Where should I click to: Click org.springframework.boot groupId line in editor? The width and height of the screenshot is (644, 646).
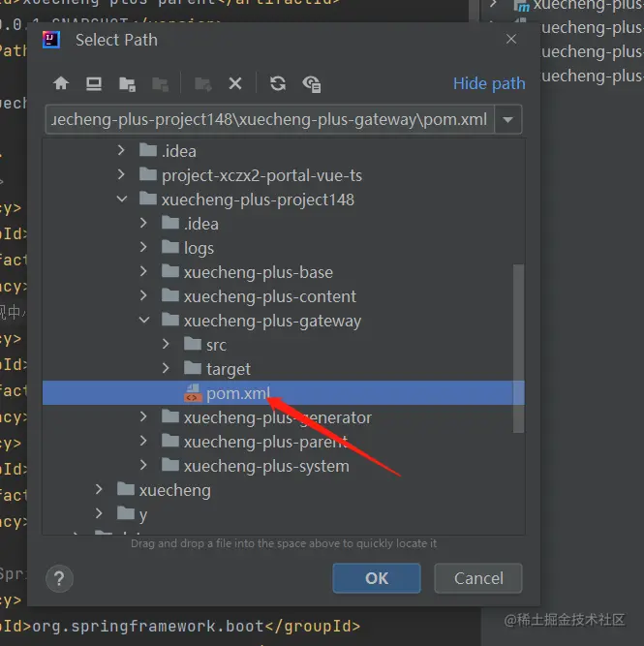coord(180,627)
